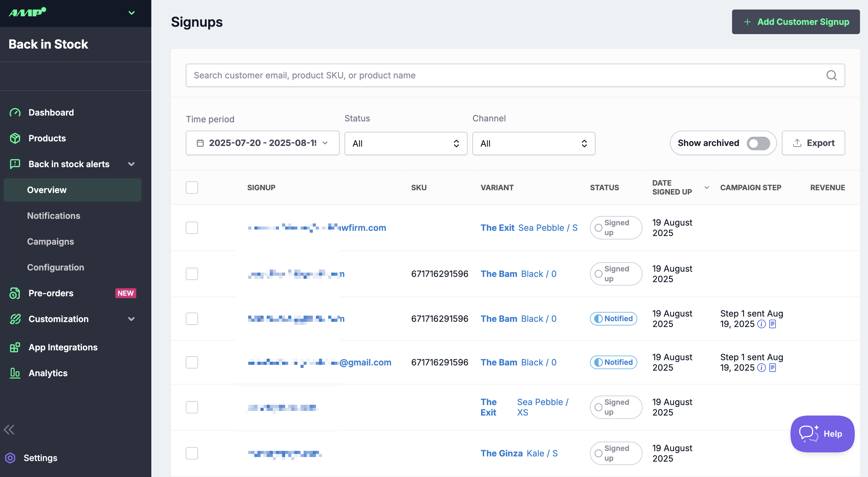Sort by Date Signed Up using the arrow

(707, 187)
